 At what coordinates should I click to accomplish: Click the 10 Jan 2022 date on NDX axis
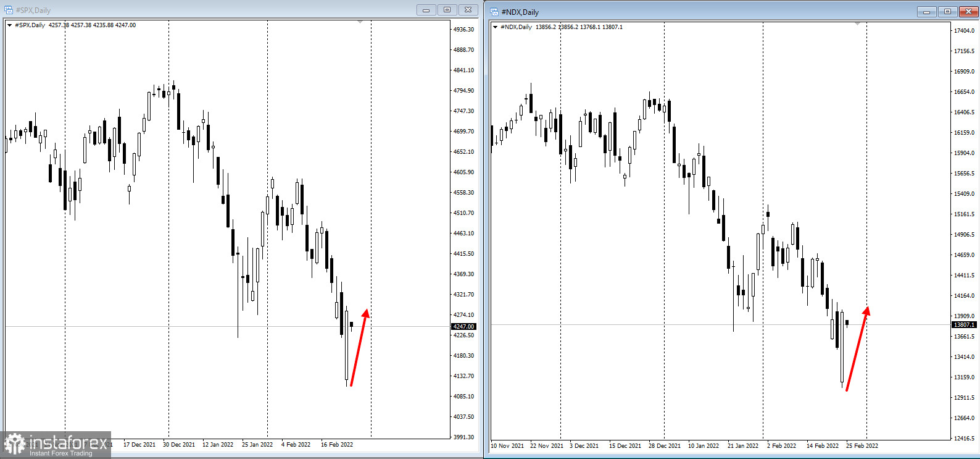[704, 446]
